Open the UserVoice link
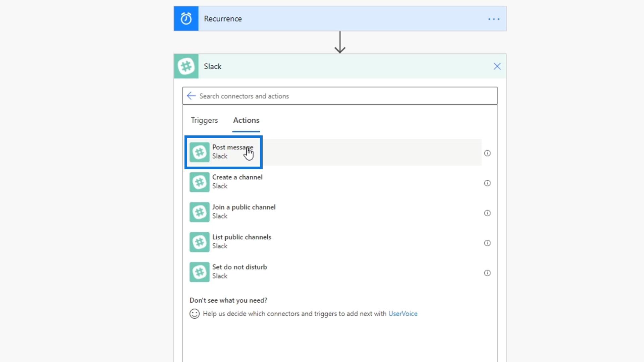The height and width of the screenshot is (362, 644). tap(402, 314)
